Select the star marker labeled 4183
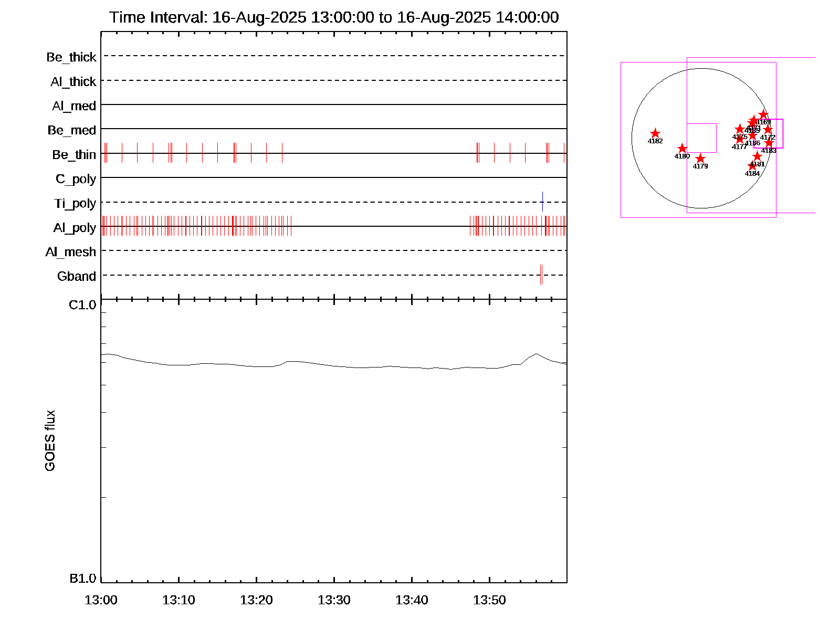Image resolution: width=840 pixels, height=630 pixels. click(769, 143)
